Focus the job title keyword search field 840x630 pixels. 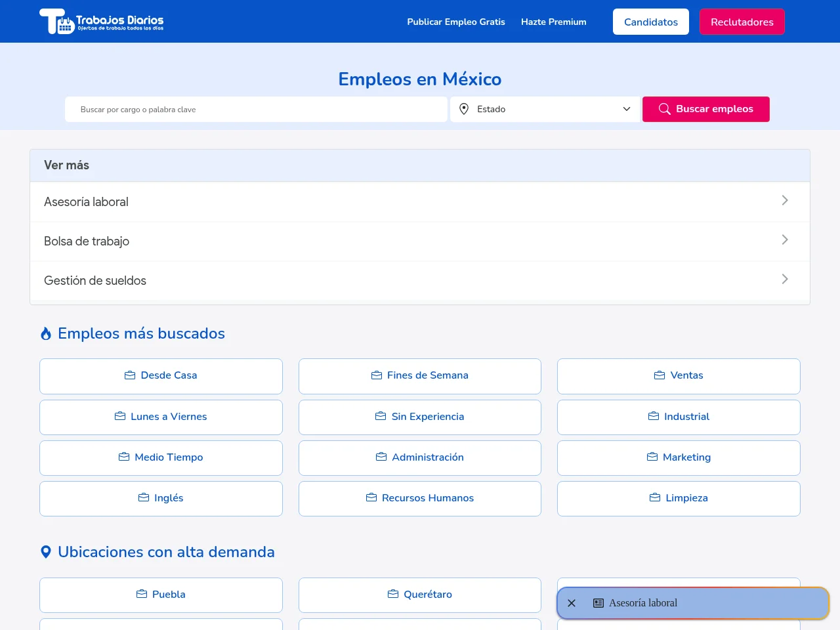point(256,109)
